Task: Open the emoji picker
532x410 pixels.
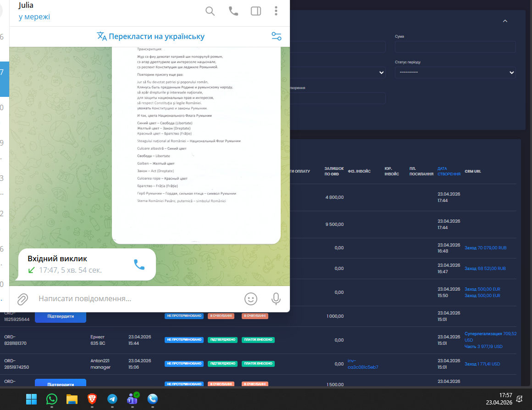Action: (x=251, y=299)
